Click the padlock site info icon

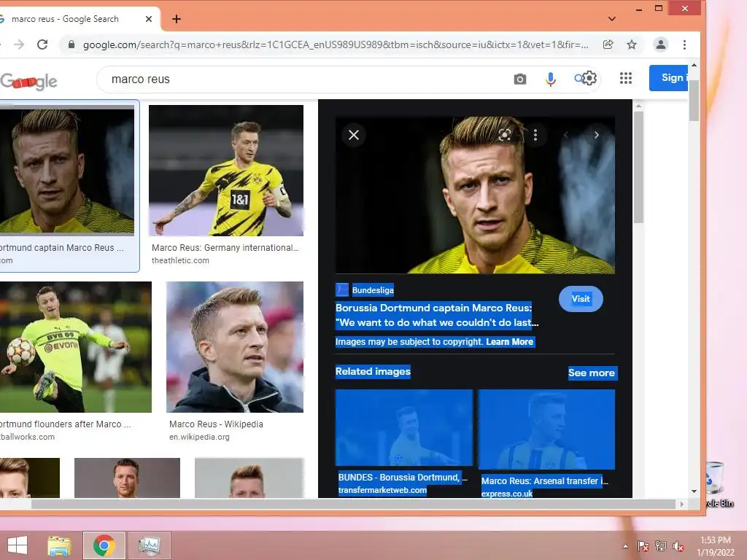71,44
